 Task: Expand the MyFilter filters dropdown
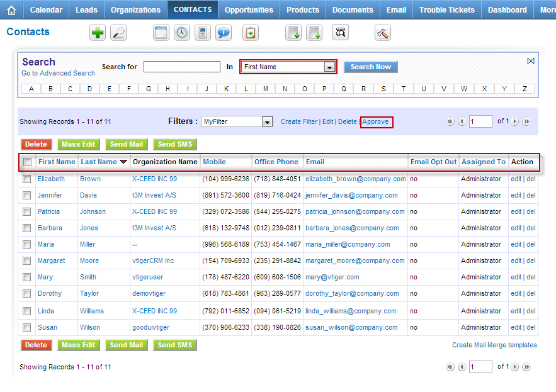pos(237,121)
